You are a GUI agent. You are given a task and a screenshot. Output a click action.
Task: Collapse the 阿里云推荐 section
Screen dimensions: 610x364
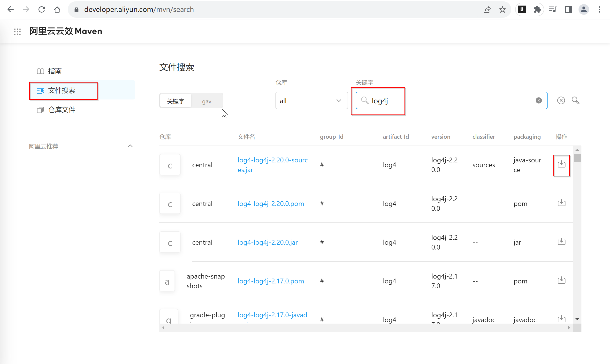click(x=130, y=146)
